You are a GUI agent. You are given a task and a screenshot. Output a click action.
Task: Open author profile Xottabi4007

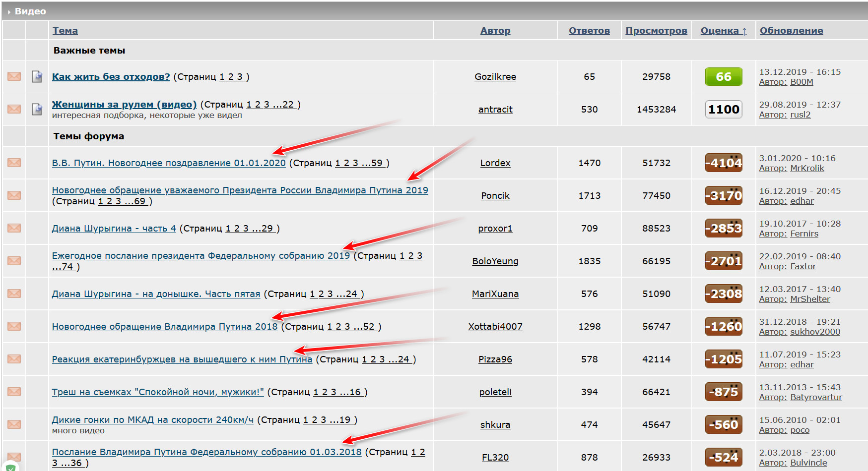pyautogui.click(x=495, y=326)
